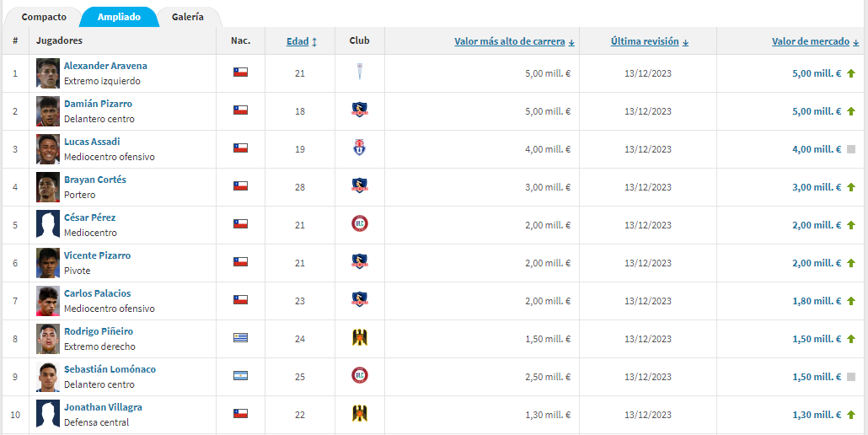
Task: Open Jonathan Villagra player link
Action: point(103,407)
